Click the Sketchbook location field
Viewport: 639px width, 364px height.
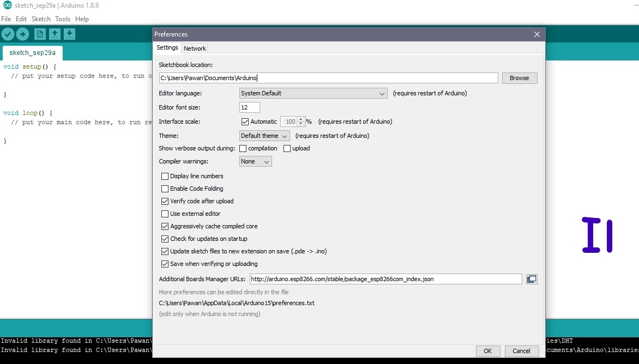pos(328,78)
